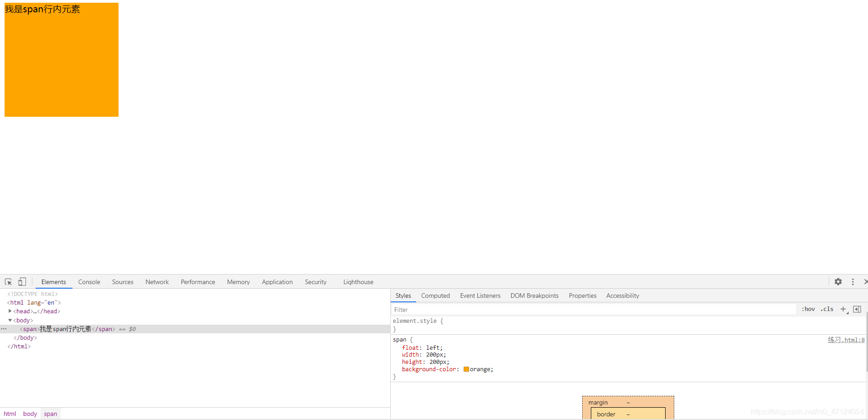The height and width of the screenshot is (420, 868).
Task: Collapse the body element node
Action: (x=10, y=320)
